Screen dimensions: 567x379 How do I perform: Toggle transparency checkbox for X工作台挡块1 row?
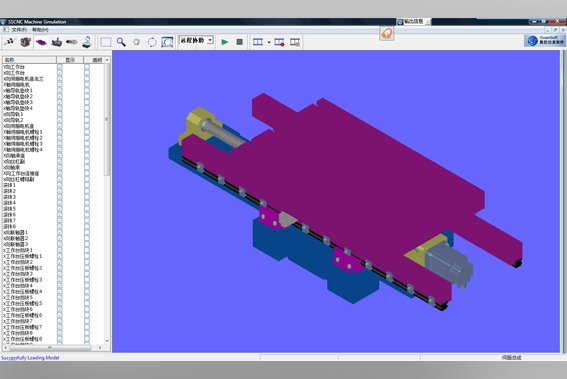pyautogui.click(x=87, y=250)
